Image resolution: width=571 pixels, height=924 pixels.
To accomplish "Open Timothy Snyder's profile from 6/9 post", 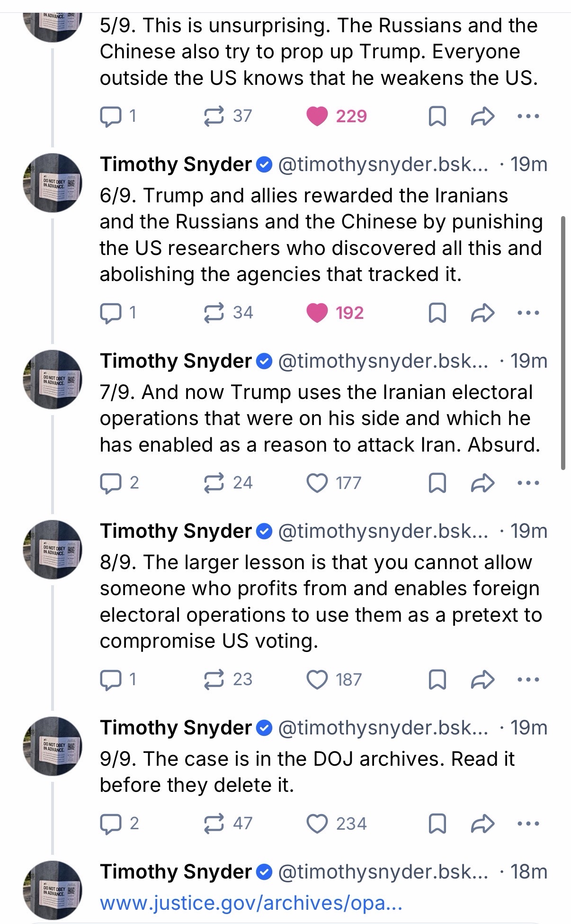I will [176, 164].
